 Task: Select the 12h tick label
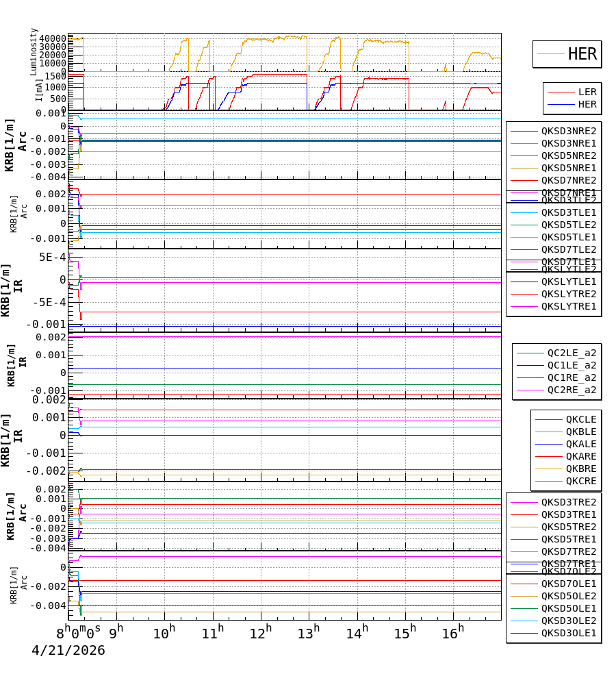(261, 633)
